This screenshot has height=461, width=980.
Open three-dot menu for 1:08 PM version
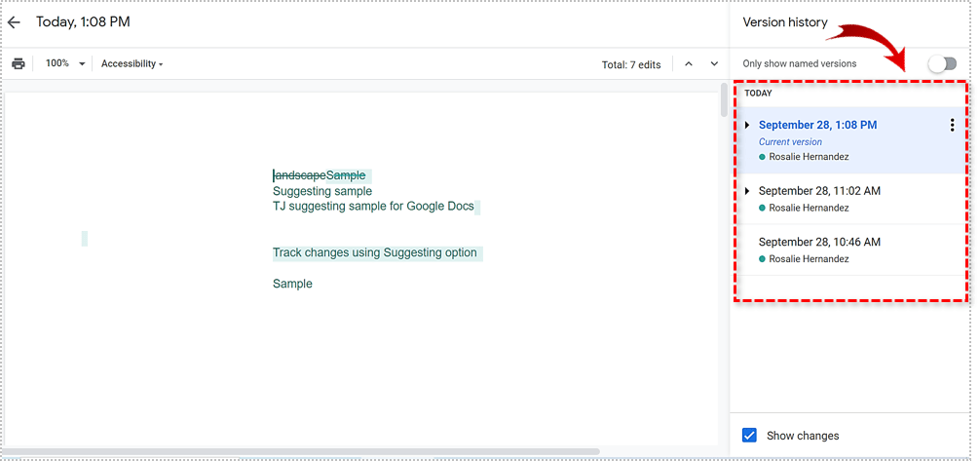click(x=951, y=125)
